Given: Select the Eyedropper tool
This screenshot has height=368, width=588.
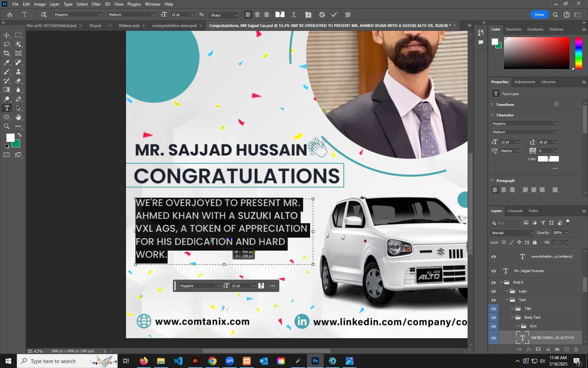Looking at the screenshot, I should (x=7, y=62).
